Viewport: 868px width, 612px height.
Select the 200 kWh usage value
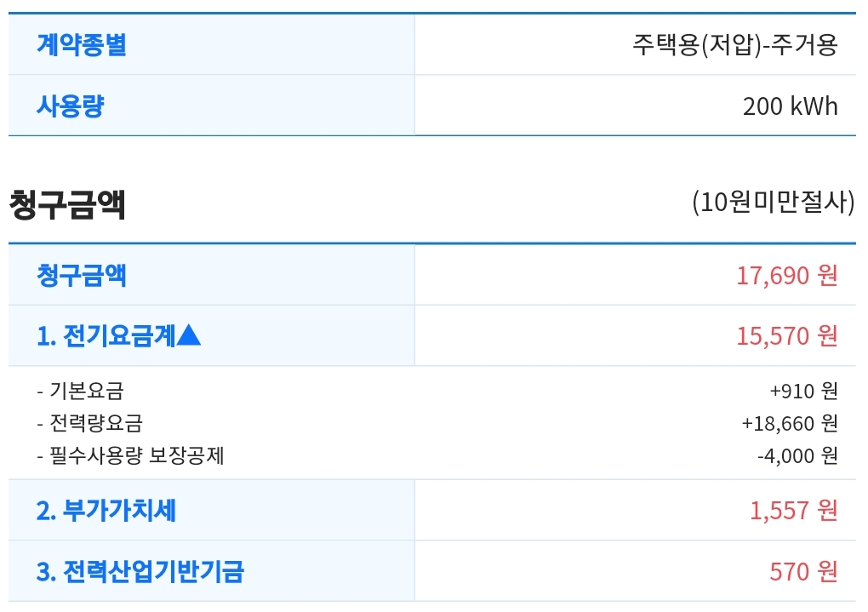[x=790, y=106]
